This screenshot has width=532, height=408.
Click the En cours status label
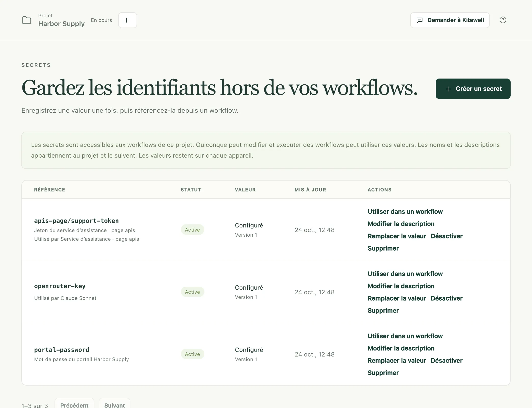pos(101,20)
